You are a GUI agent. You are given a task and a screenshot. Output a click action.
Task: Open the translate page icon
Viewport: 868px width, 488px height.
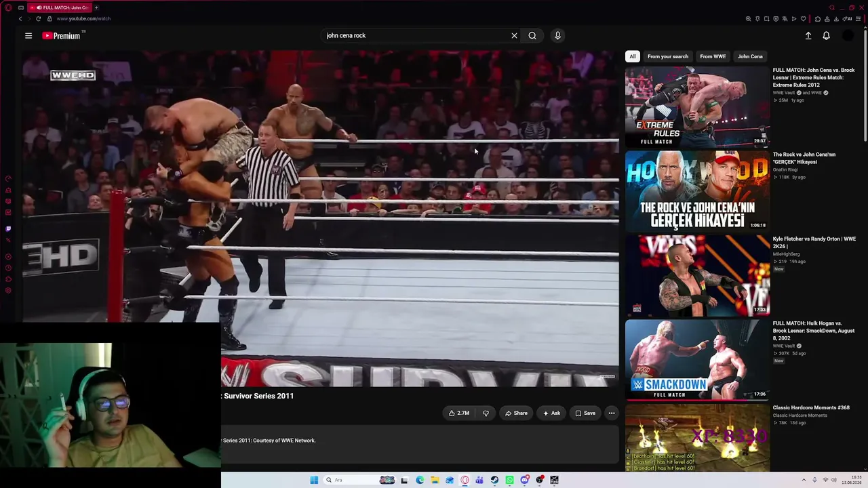pyautogui.click(x=785, y=19)
